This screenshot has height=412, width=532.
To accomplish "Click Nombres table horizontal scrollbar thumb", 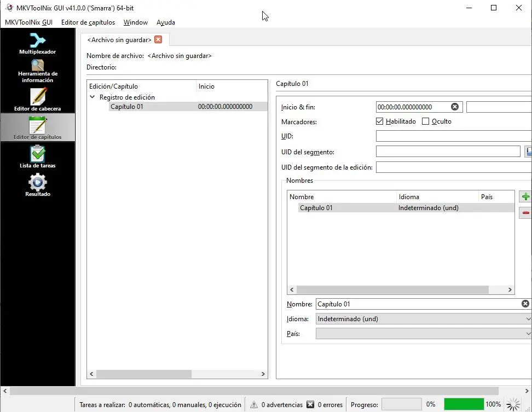I will click(392, 289).
